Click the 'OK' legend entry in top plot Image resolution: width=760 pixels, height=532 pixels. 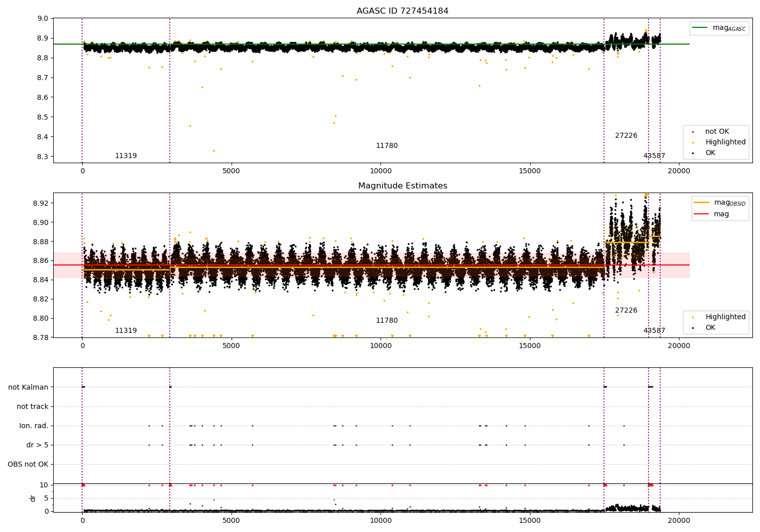[x=710, y=153]
